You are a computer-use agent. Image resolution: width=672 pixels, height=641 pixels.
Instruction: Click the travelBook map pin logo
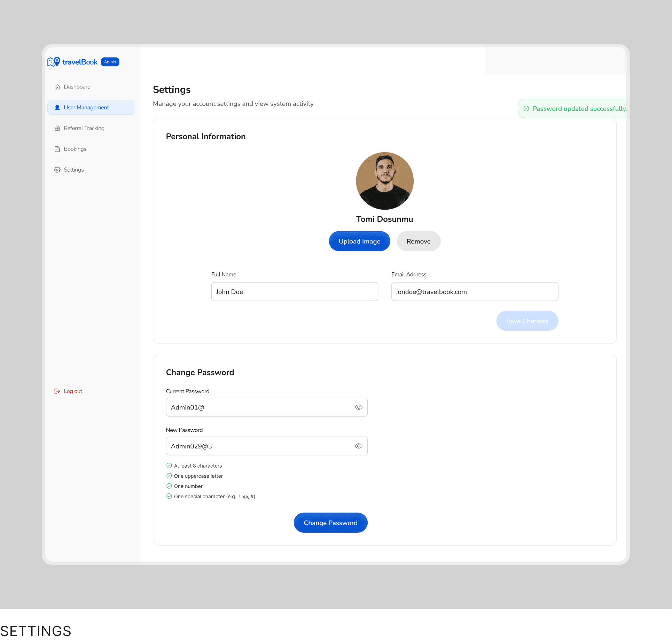54,62
